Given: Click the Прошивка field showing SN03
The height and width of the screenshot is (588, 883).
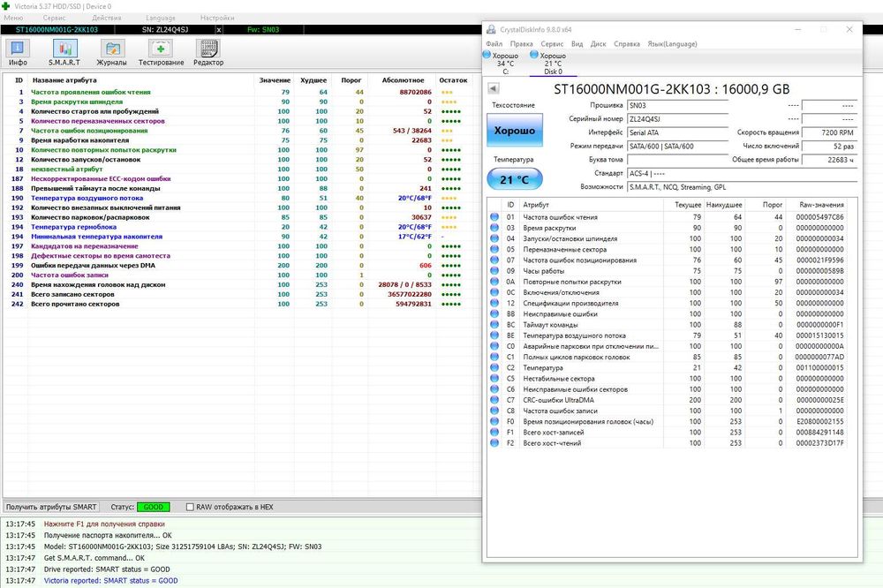Looking at the screenshot, I should click(x=677, y=105).
